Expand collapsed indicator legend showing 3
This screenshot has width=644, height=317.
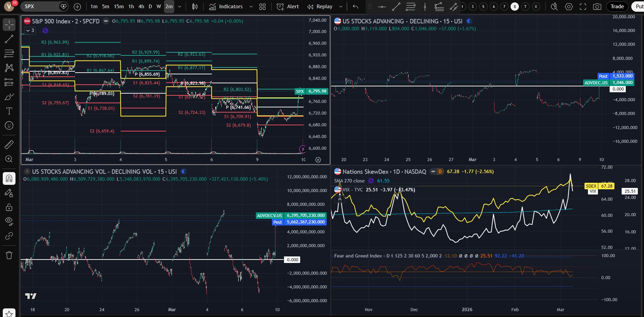point(30,31)
